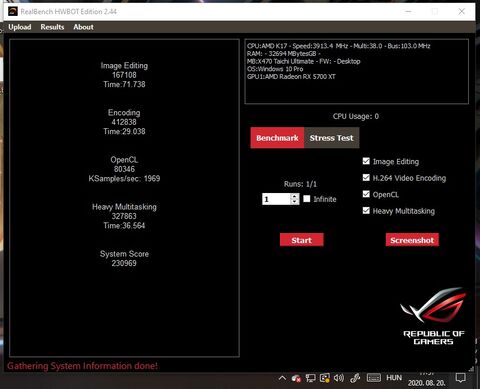
Task: Click the Heavy Multitasking score 327863
Action: [124, 216]
